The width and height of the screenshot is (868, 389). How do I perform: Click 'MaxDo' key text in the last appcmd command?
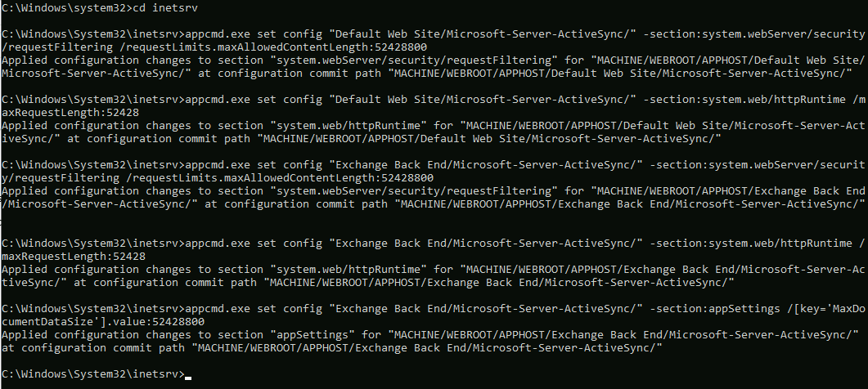click(848, 309)
